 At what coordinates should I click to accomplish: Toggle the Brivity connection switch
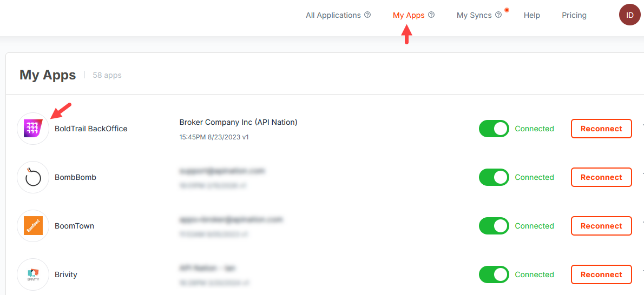pos(494,274)
